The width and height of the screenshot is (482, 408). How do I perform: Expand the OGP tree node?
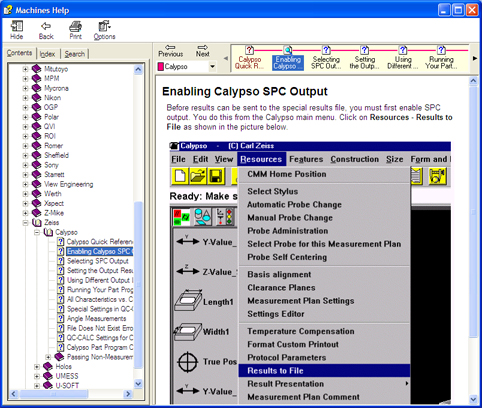click(25, 107)
